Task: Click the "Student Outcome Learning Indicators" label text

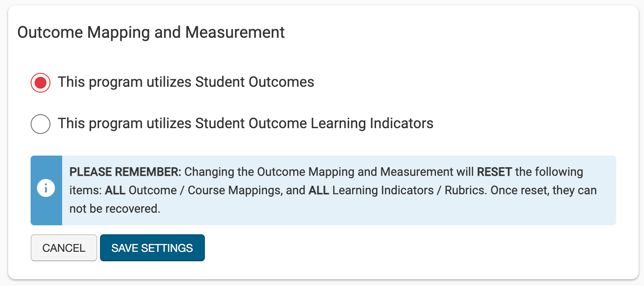Action: (314, 123)
